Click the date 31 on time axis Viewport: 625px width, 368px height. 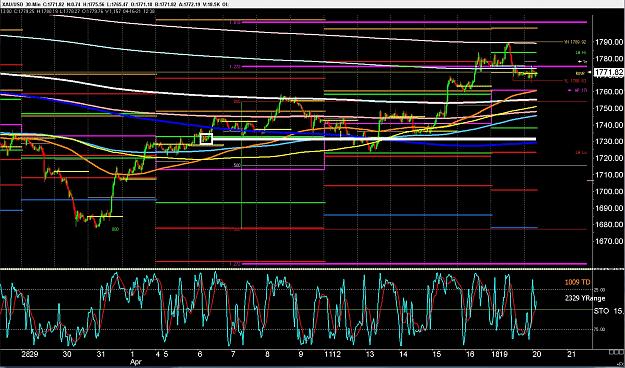101,354
